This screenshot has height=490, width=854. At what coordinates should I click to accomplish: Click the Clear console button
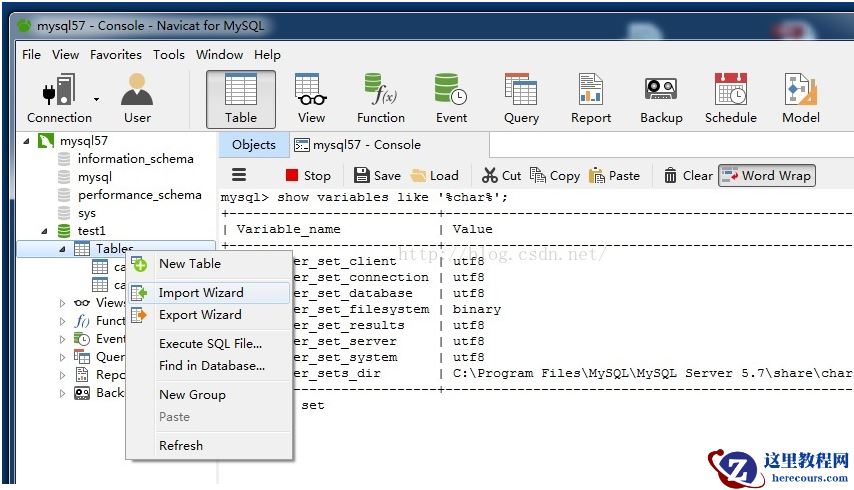688,175
